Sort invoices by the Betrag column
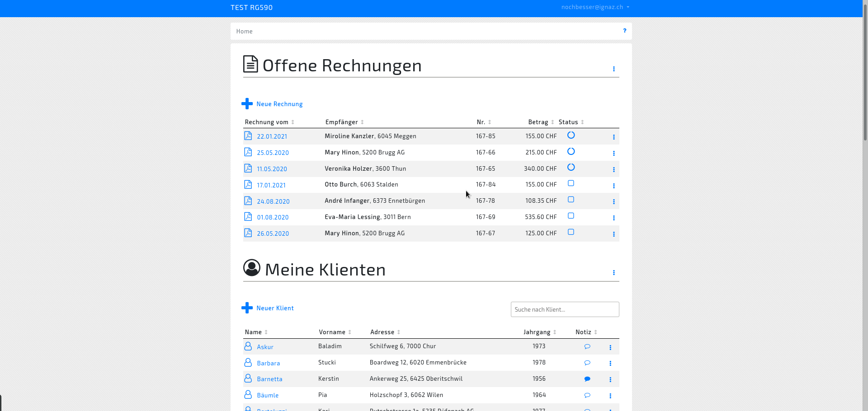The width and height of the screenshot is (868, 411). pos(539,122)
